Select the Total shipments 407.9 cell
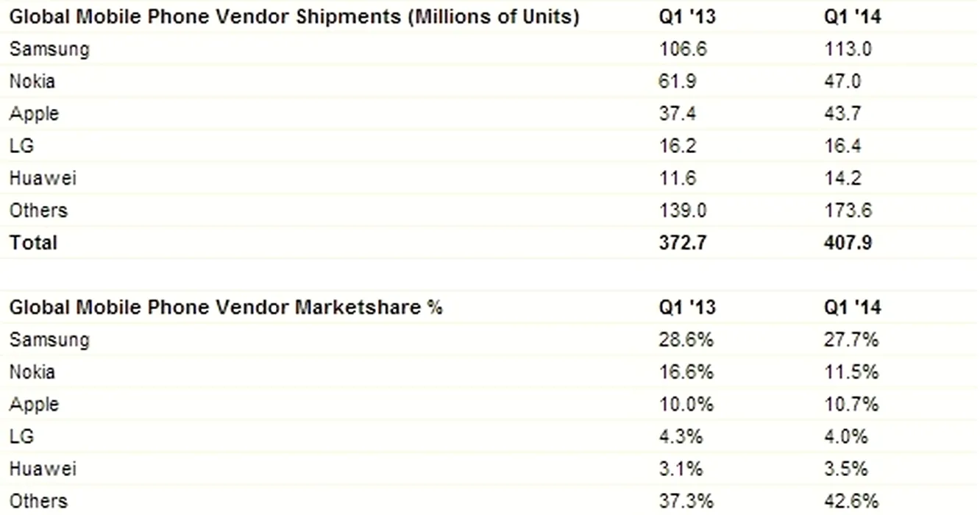980x515 pixels. point(848,243)
